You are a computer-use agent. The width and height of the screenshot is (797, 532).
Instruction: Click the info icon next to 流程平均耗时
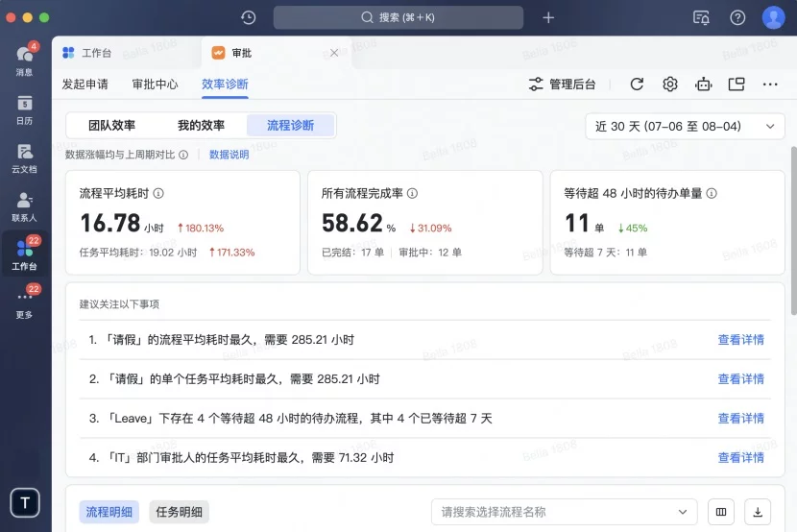coord(158,193)
